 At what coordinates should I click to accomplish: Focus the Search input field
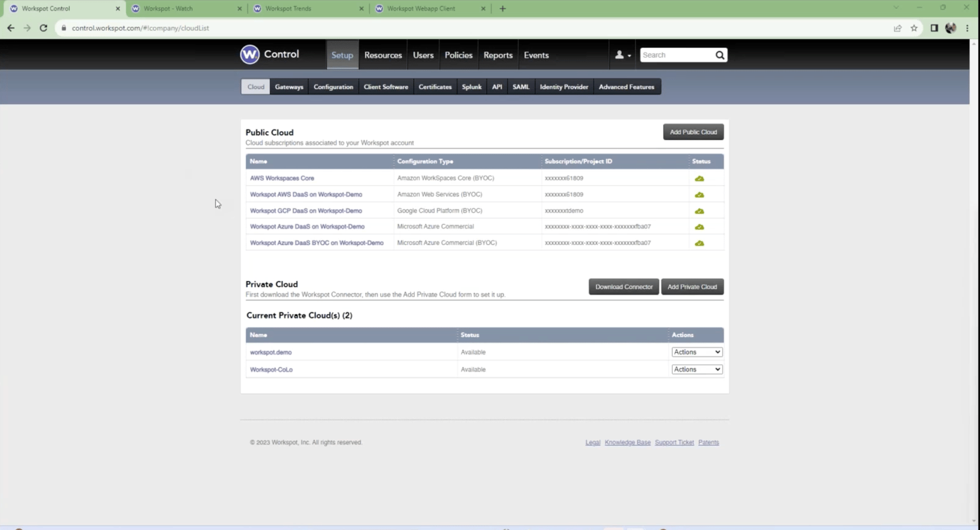coord(677,55)
